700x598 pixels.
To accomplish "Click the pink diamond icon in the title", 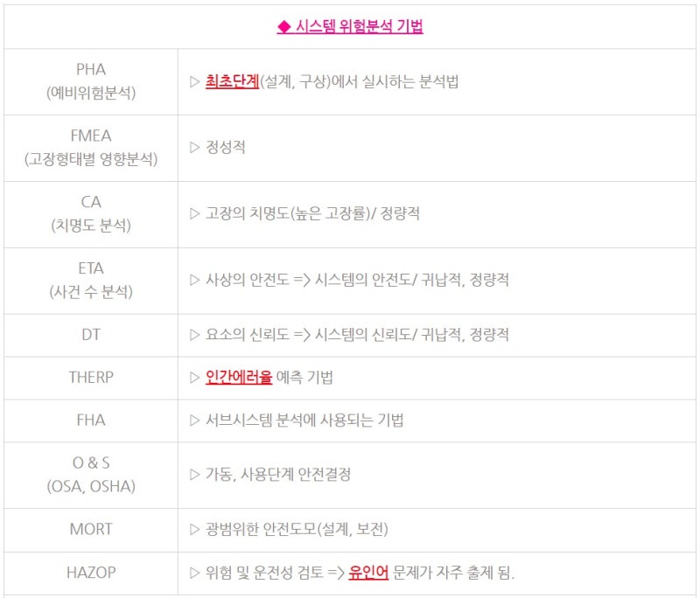I will (283, 27).
